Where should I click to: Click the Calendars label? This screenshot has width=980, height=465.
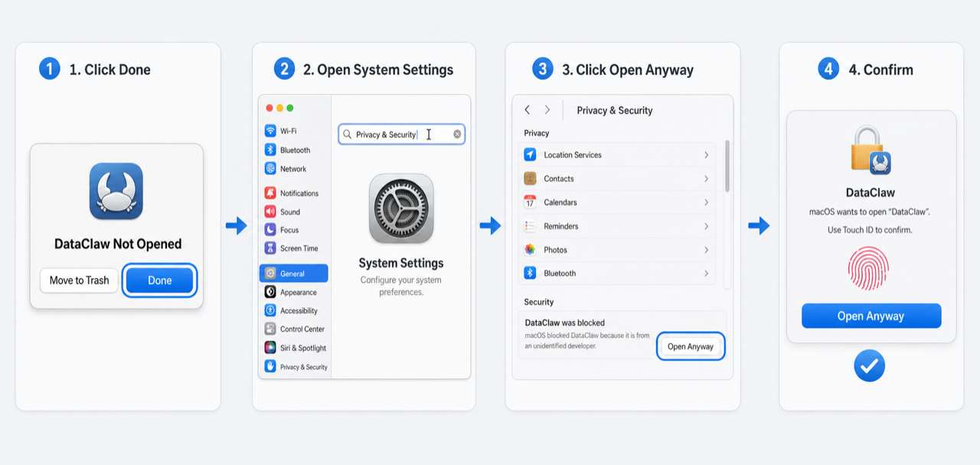point(560,202)
